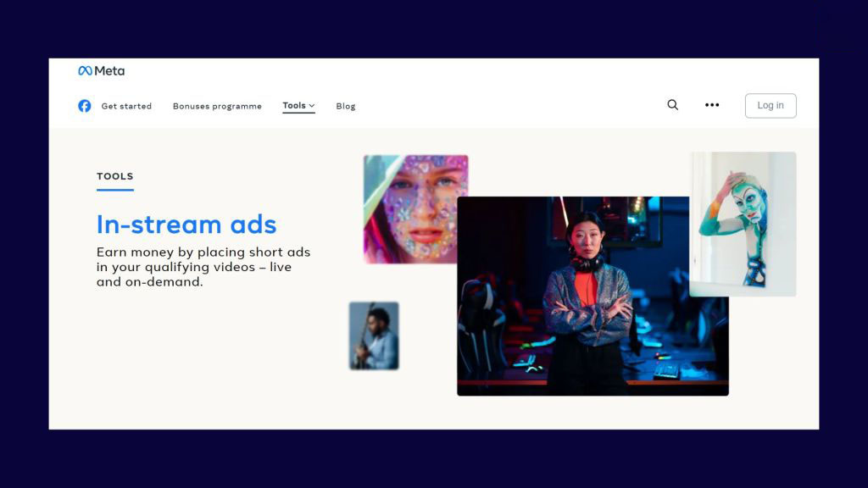Click the In-stream ads heading
868x488 pixels.
186,225
